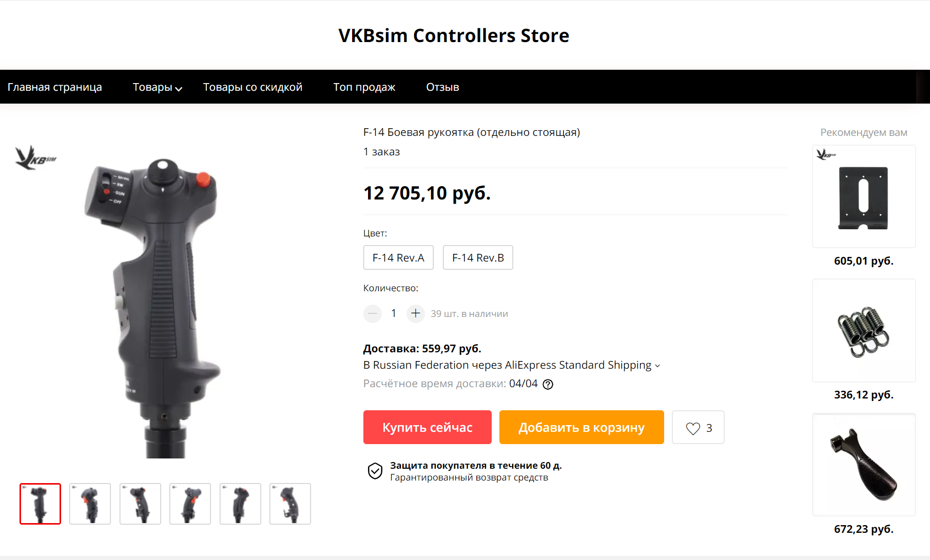The height and width of the screenshot is (560, 930).
Task: Select the F-14 Rev.B option
Action: pyautogui.click(x=478, y=257)
